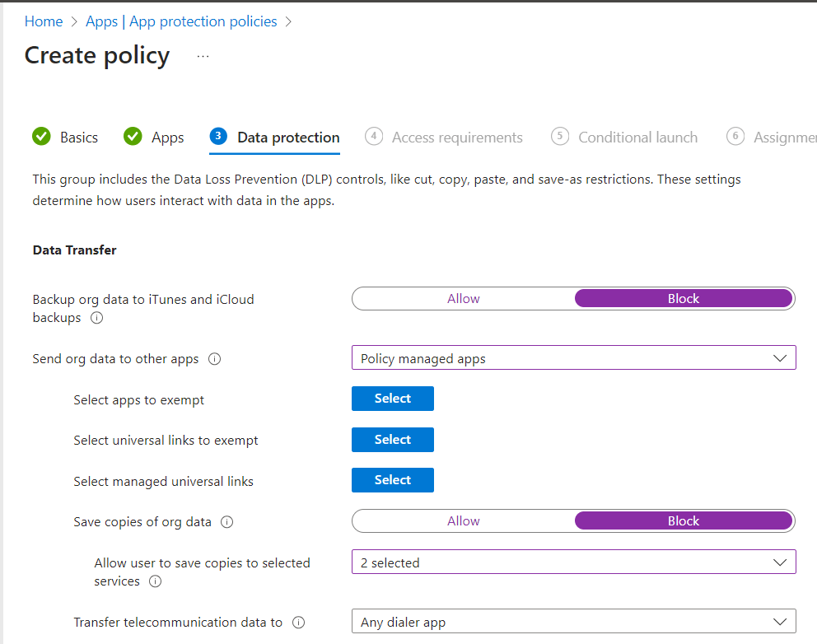Screen dimensions: 817x644
Task: Click info icon next to Transfer telecommunication data
Action: click(299, 623)
